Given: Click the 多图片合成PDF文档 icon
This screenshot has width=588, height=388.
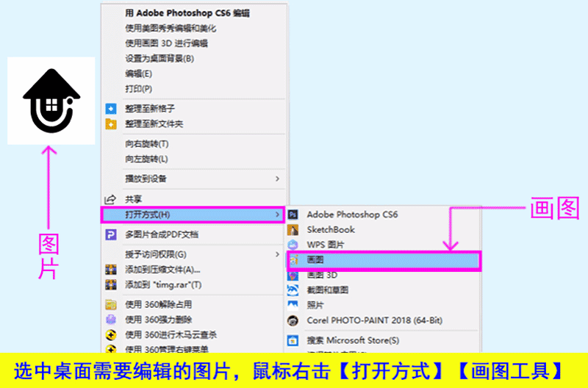Looking at the screenshot, I should (111, 234).
